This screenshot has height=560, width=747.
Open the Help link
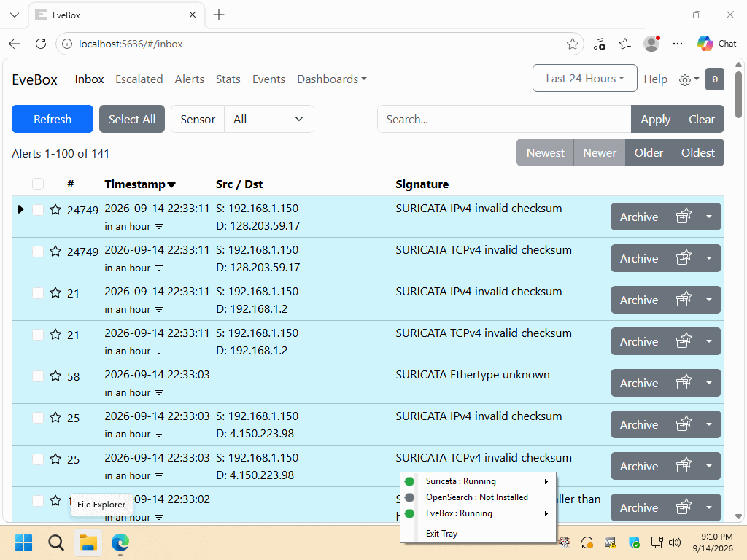coord(655,79)
